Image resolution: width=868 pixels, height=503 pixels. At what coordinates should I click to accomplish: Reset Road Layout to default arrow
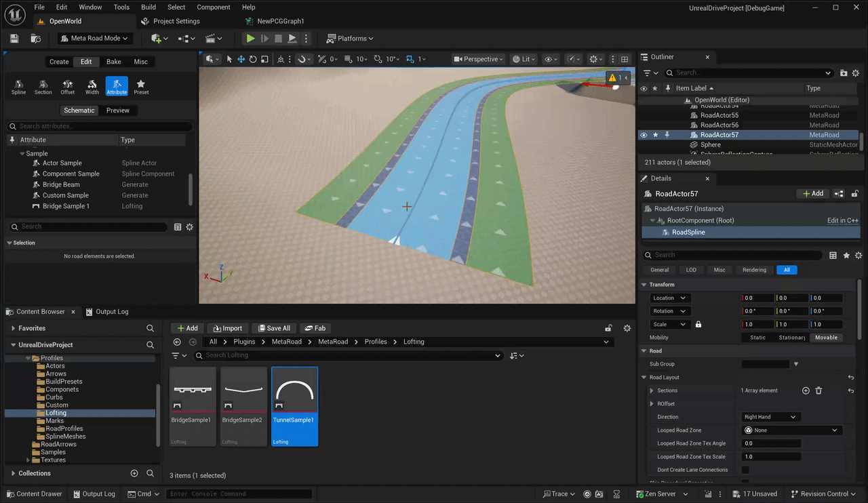pyautogui.click(x=851, y=378)
